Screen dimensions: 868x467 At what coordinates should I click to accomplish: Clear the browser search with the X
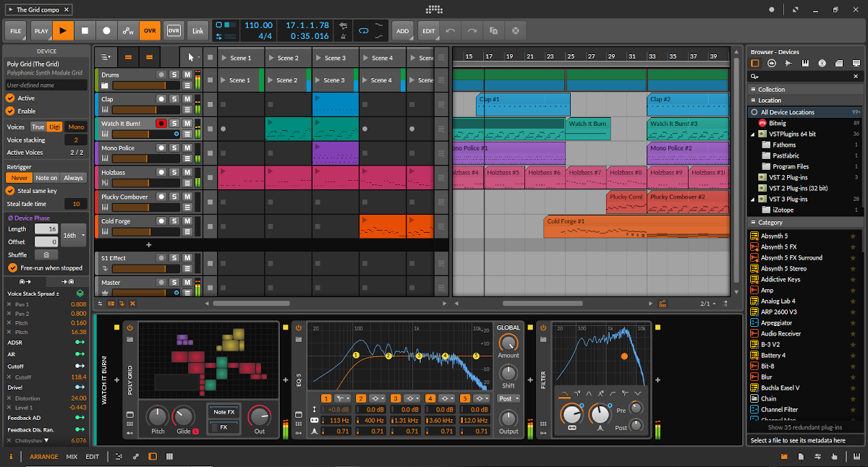pyautogui.click(x=856, y=76)
